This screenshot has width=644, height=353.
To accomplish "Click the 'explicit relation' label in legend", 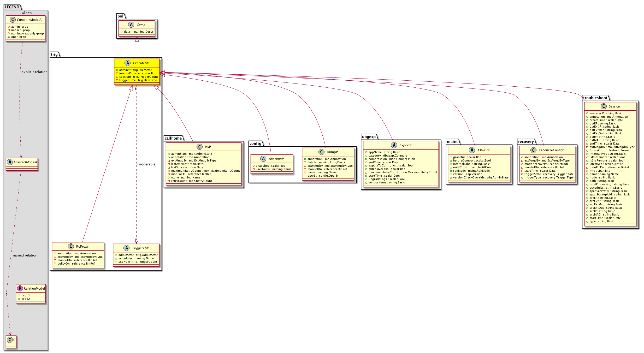I will (34, 72).
